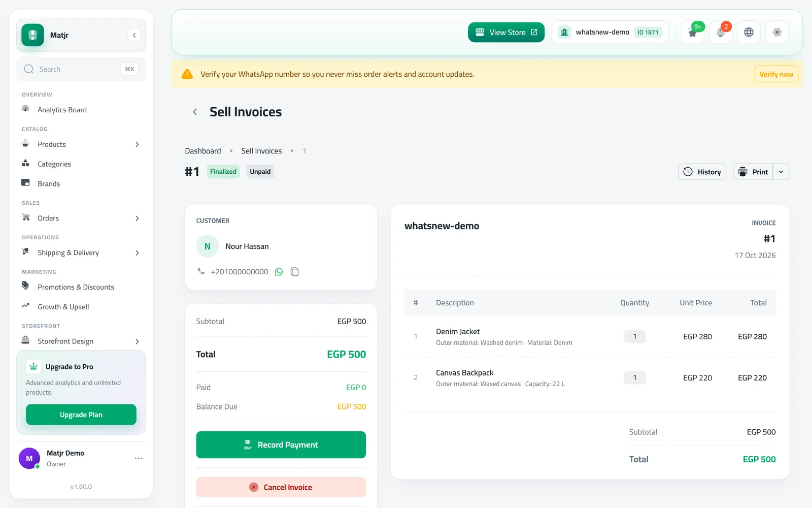The width and height of the screenshot is (812, 508).
Task: Go to Dashboard breadcrumb link
Action: [203, 151]
